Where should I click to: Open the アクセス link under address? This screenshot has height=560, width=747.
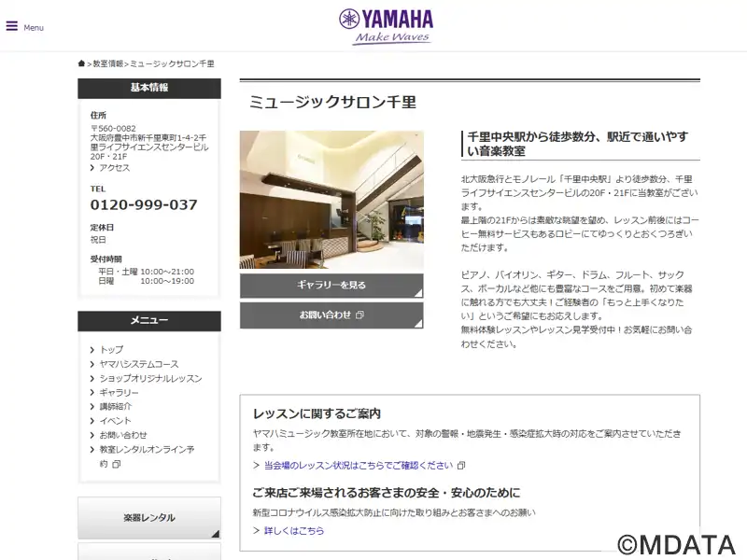pos(114,168)
